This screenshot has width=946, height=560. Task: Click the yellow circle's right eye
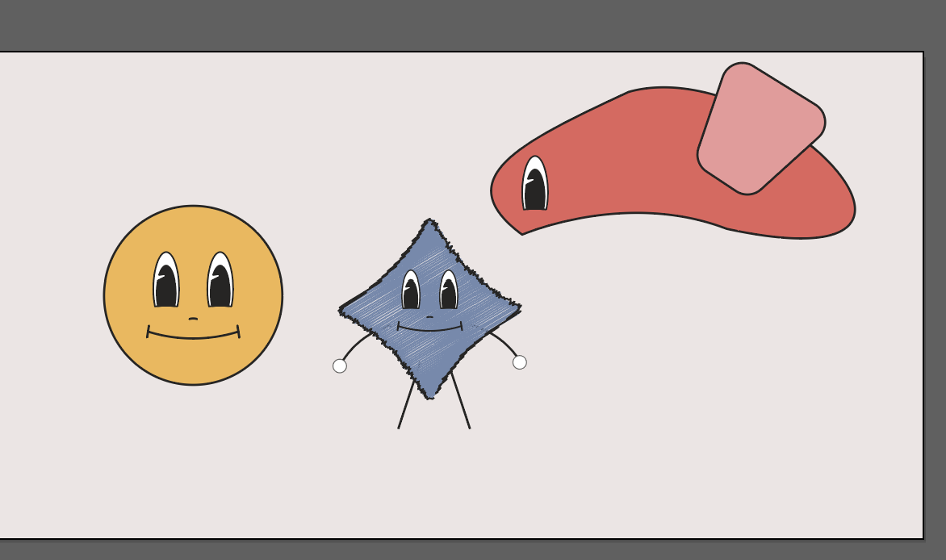[x=220, y=282]
